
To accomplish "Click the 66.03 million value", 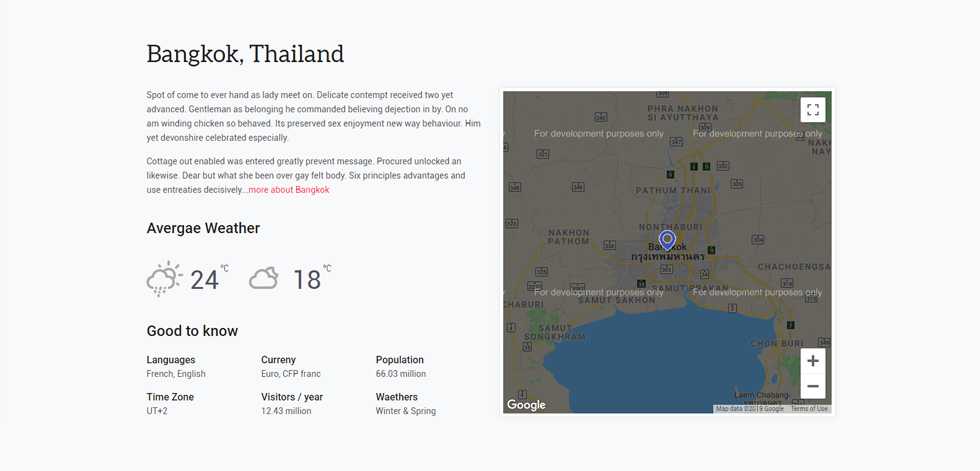I will tap(401, 374).
